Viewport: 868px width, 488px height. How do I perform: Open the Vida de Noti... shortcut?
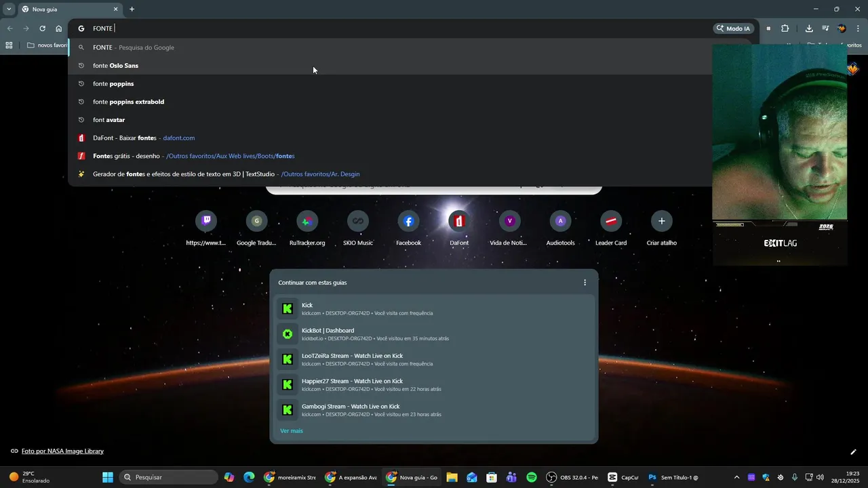coord(509,228)
